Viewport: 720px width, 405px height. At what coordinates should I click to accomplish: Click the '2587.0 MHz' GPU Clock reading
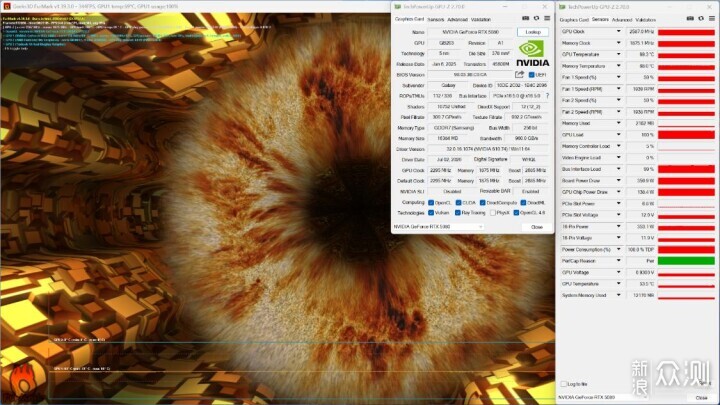point(641,31)
